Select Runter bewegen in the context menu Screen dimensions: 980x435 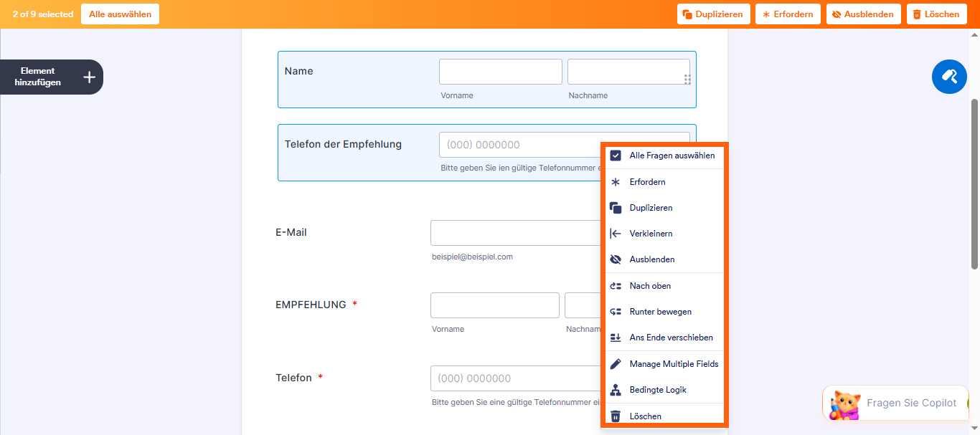pos(664,312)
